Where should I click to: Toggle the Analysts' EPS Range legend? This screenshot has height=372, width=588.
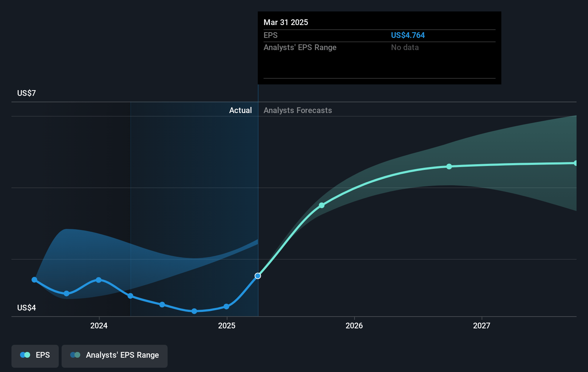tap(115, 356)
